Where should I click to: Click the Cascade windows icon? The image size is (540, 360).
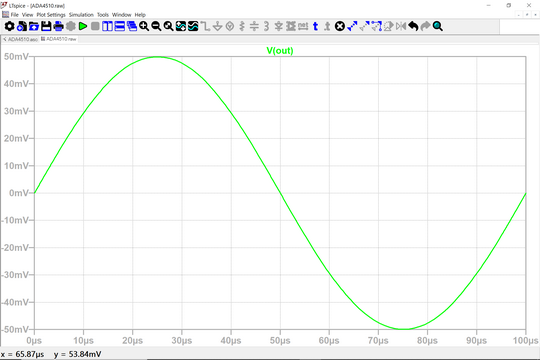132,26
